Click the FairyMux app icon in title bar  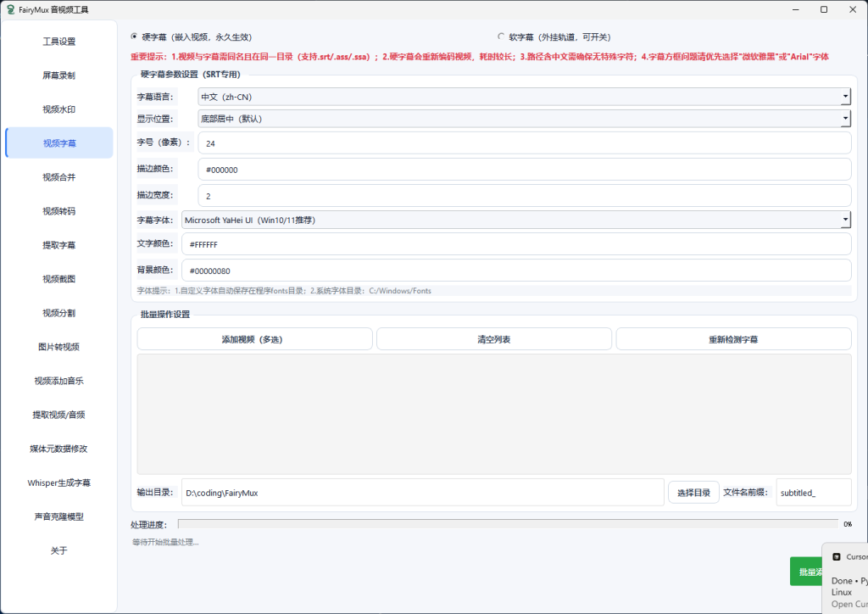[x=10, y=9]
